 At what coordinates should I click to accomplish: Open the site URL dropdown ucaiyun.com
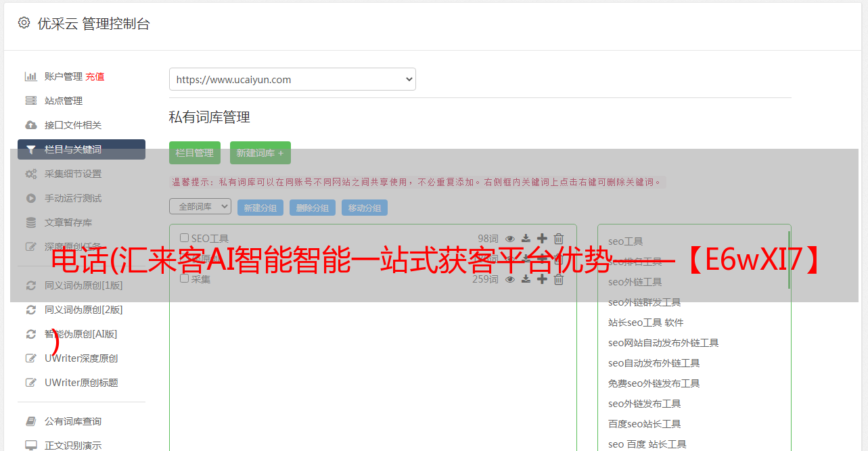(x=292, y=79)
